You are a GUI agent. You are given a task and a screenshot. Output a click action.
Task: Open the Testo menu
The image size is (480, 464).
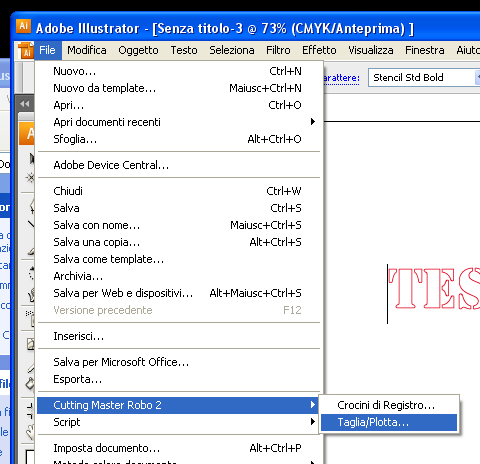[184, 50]
